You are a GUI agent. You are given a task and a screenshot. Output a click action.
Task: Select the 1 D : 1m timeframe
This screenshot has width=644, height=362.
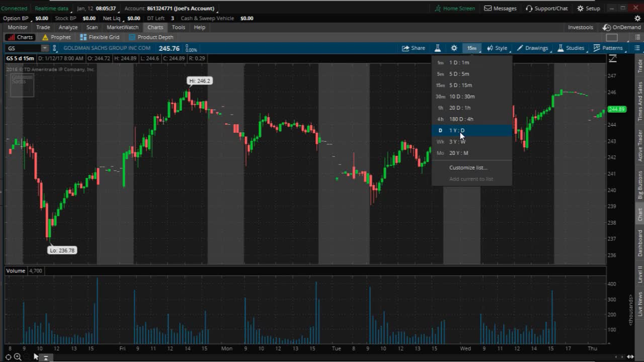pyautogui.click(x=471, y=62)
